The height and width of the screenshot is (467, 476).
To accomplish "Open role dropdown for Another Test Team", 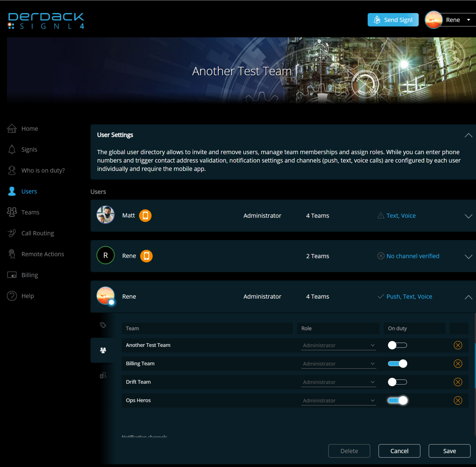I will (339, 345).
